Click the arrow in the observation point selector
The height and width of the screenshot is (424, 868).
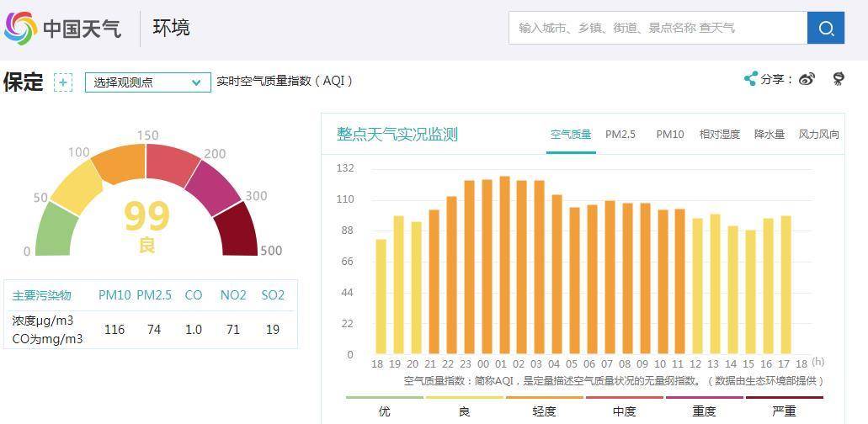(x=196, y=82)
